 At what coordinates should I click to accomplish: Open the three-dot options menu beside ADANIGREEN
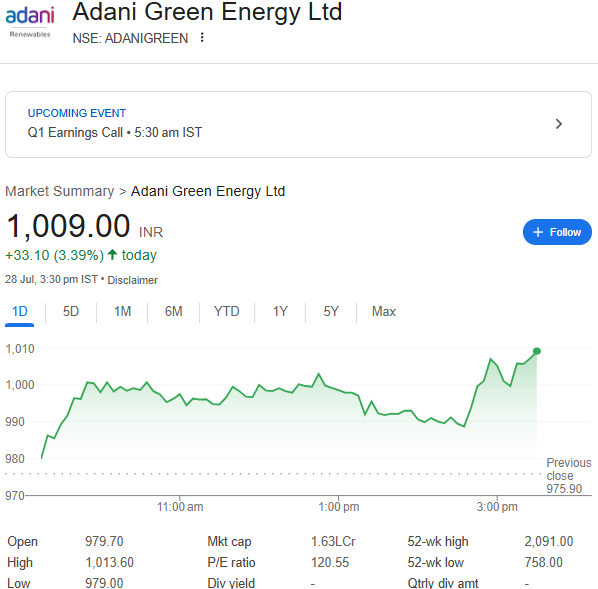point(202,37)
